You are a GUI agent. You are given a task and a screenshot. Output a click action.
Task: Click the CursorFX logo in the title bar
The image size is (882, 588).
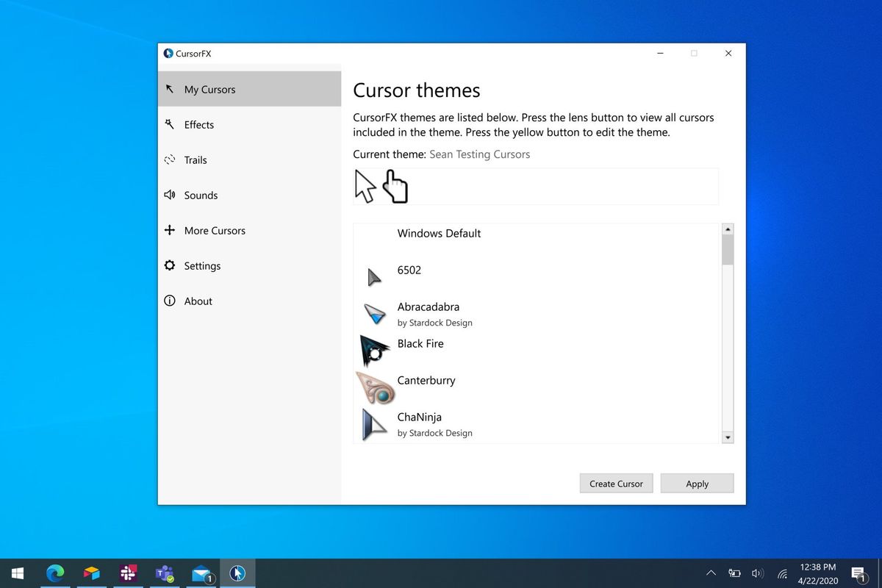tap(169, 53)
